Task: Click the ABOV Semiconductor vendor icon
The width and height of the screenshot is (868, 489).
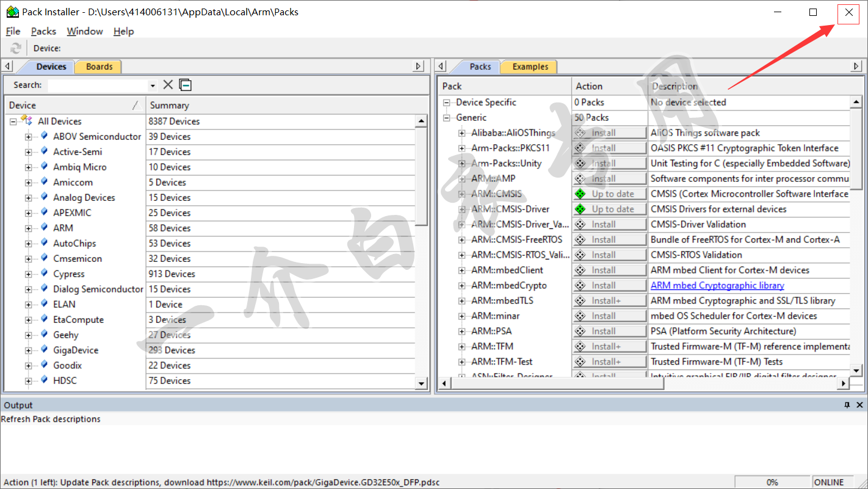Action: [x=44, y=136]
